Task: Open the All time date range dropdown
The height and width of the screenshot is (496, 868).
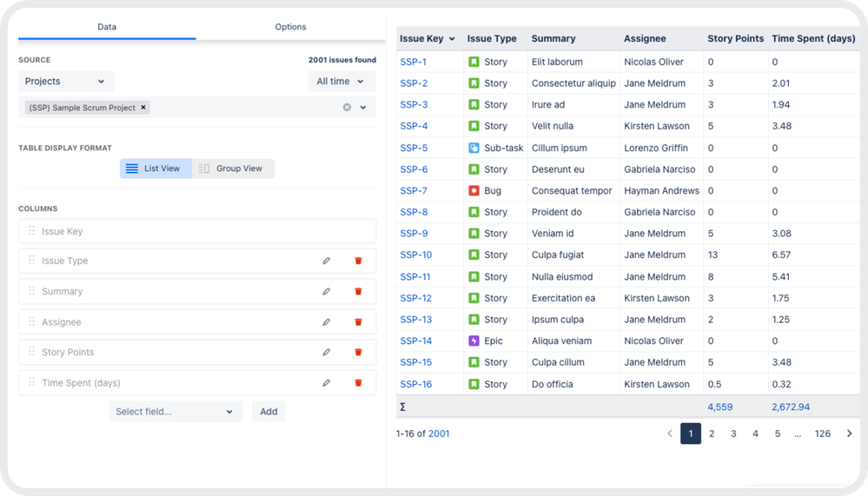Action: pyautogui.click(x=341, y=82)
